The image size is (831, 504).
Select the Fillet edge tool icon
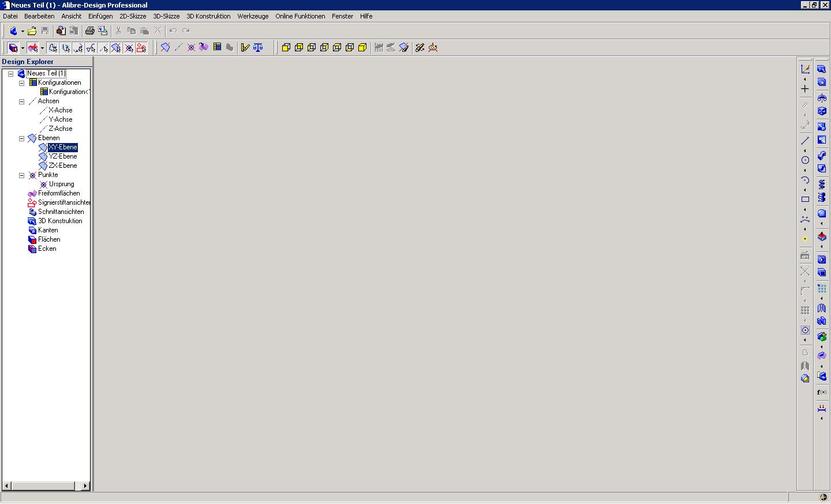coord(822,213)
